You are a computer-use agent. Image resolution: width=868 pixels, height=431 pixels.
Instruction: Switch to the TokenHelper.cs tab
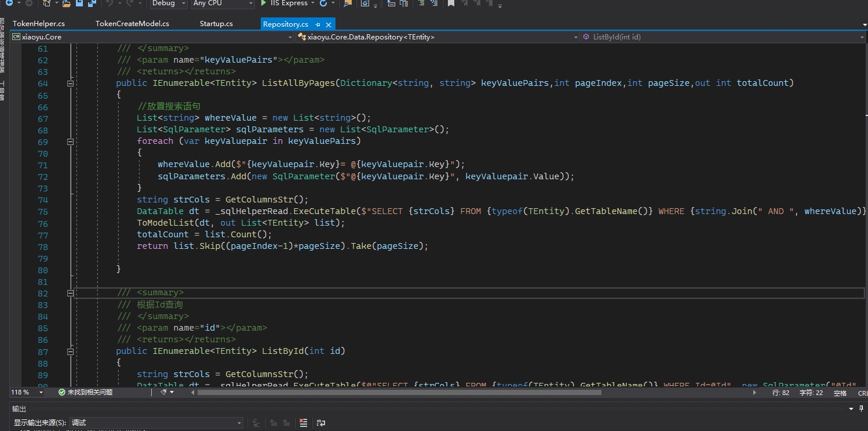tap(39, 24)
